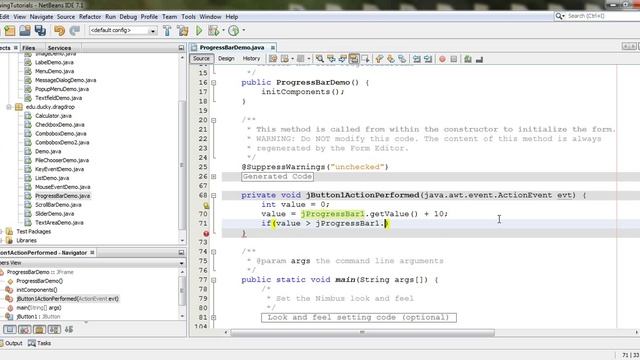
Task: Click the Last Edit icon next to History
Action: coord(273,59)
